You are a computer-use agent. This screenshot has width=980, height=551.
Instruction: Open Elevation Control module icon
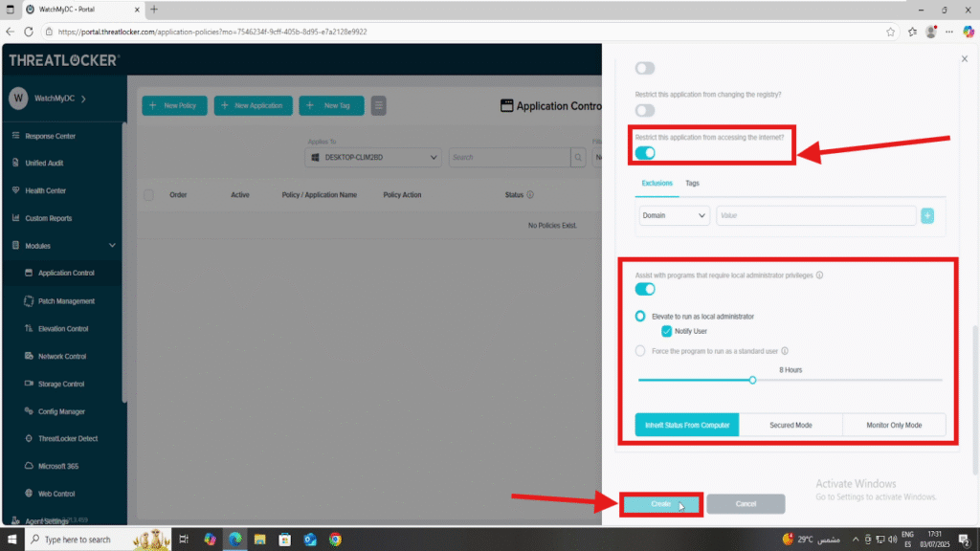tap(29, 328)
